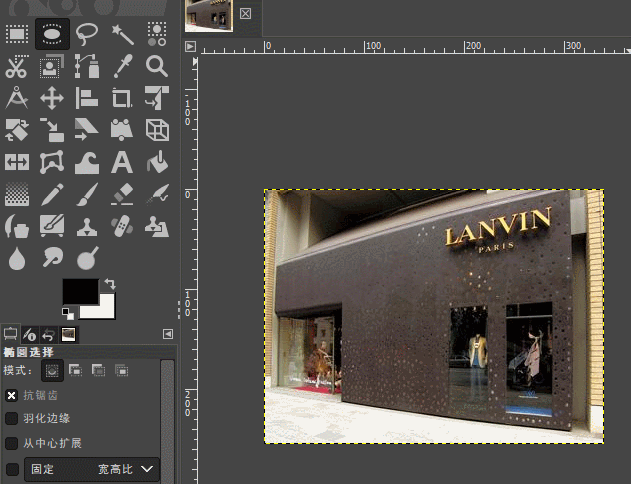Set selection mode to intersect with selection
Image resolution: width=631 pixels, height=484 pixels.
coord(121,370)
